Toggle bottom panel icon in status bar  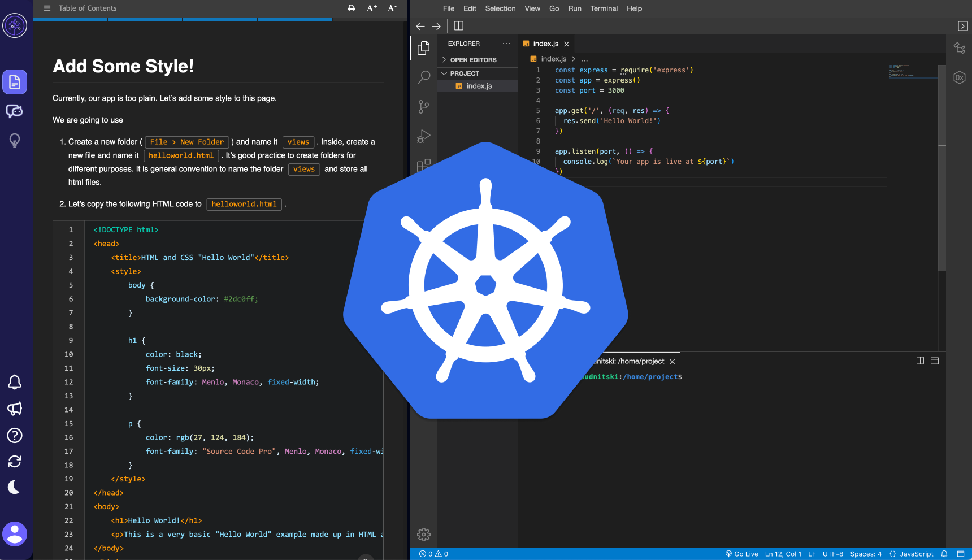960,554
